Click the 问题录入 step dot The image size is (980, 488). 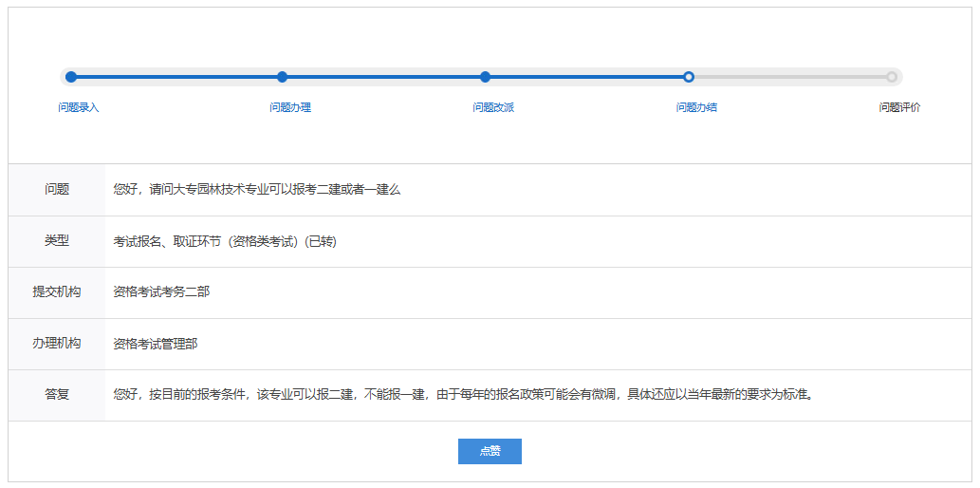click(x=71, y=77)
